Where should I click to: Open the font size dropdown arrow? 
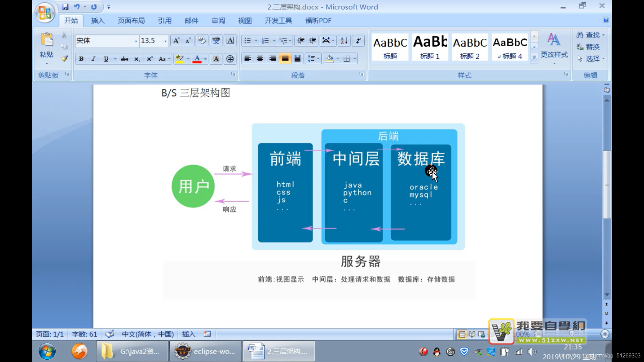click(165, 41)
